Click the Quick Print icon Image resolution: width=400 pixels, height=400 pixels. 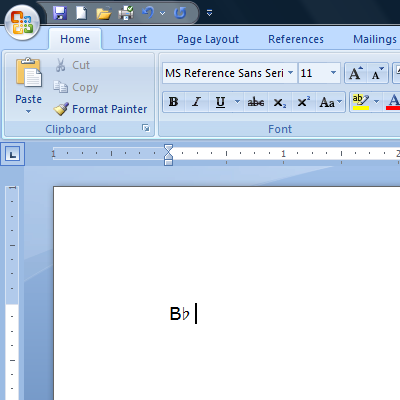tap(126, 13)
